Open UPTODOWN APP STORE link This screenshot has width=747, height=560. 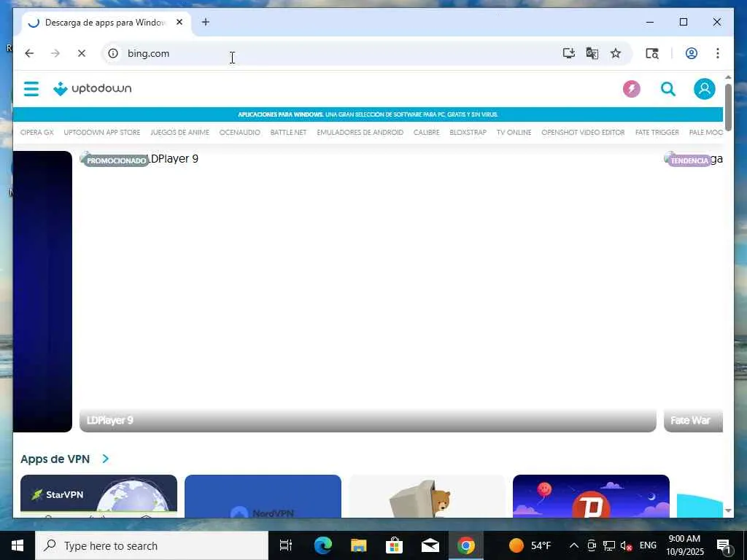(102, 133)
